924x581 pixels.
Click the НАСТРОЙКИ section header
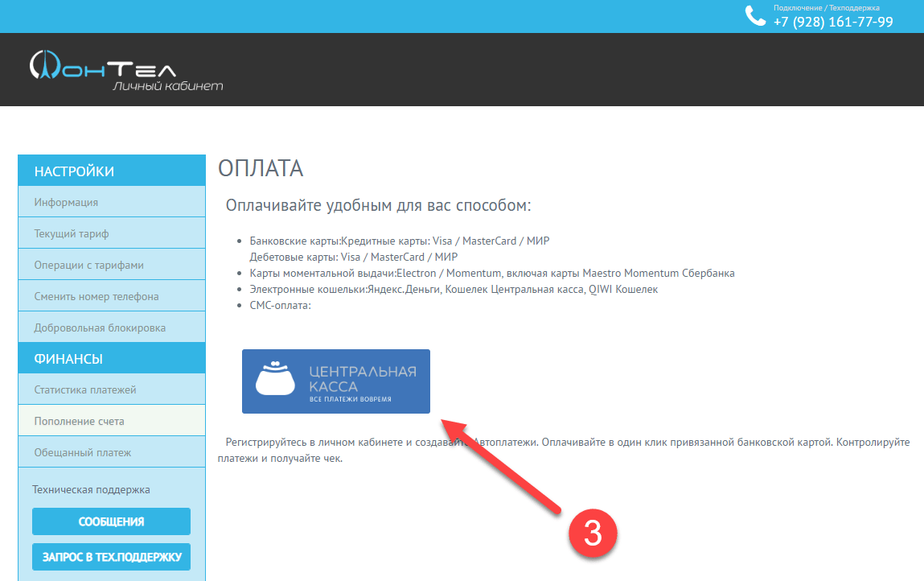(x=112, y=171)
